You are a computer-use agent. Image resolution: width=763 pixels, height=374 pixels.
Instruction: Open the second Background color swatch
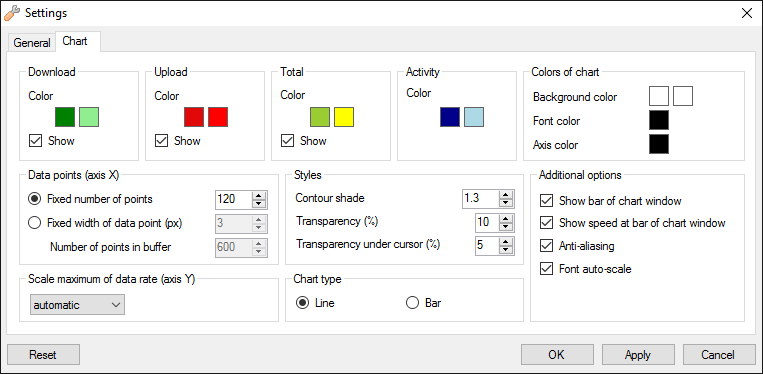(x=683, y=96)
